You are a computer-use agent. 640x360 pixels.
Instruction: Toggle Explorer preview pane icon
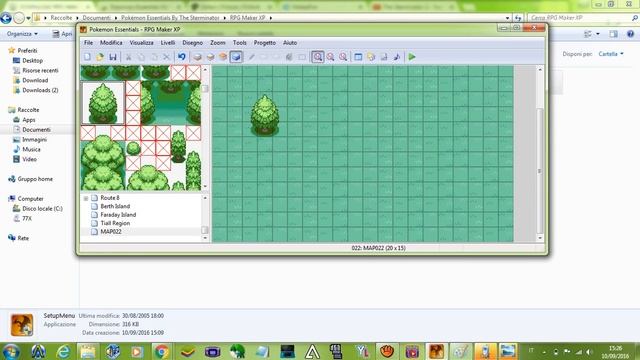(613, 34)
